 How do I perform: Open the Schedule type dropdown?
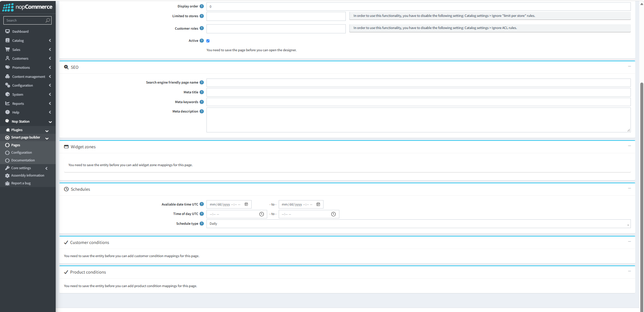click(x=418, y=224)
